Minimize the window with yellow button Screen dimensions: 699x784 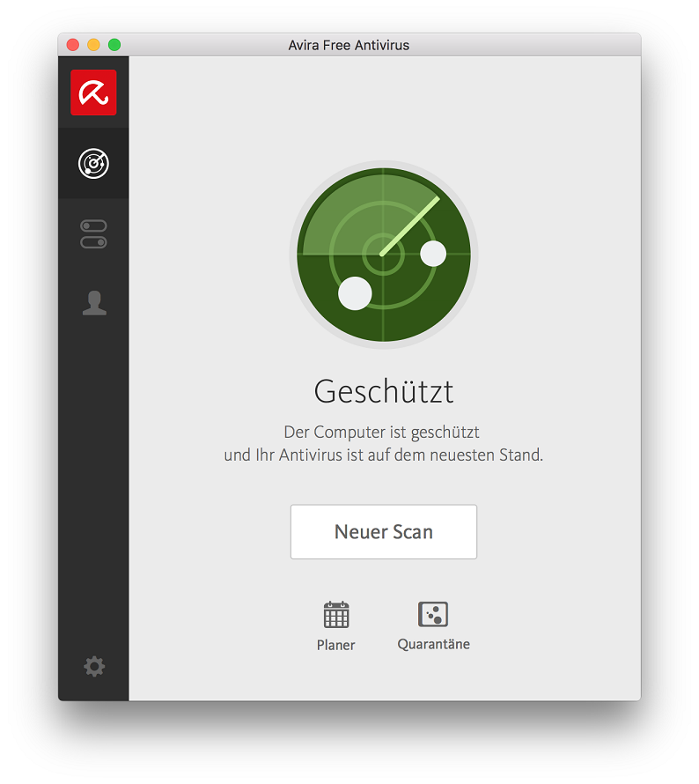(x=93, y=45)
